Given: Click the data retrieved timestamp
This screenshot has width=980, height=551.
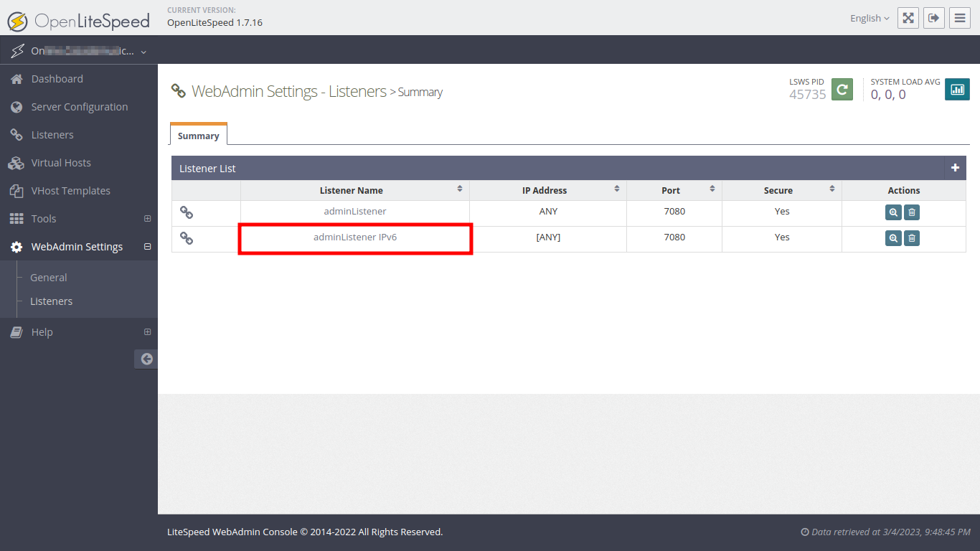Looking at the screenshot, I should (x=885, y=532).
